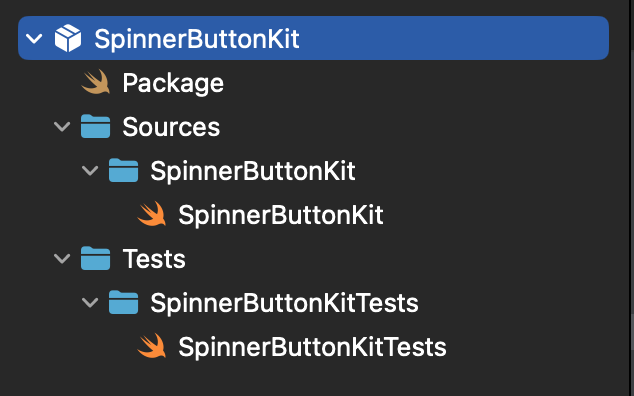Click the folder icon of SpinnerButtonKit under Sources
The image size is (634, 396).
coord(123,170)
